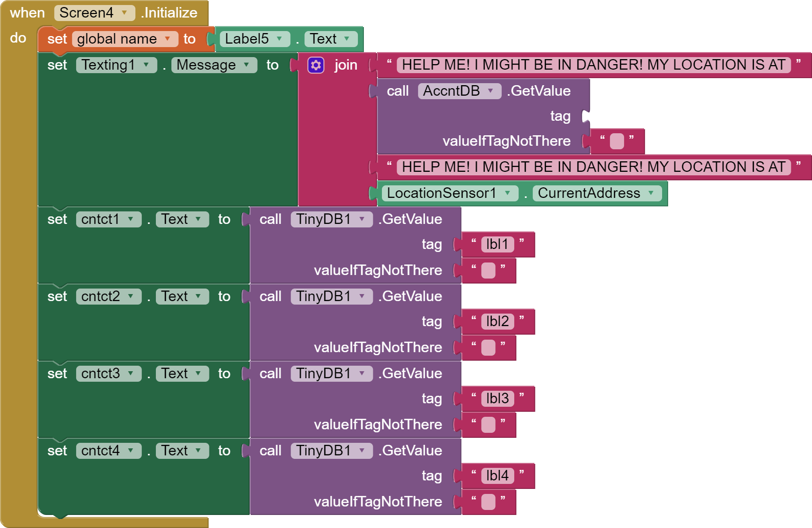Edit the lbl1 tag text field
The image size is (812, 528).
coord(497,244)
